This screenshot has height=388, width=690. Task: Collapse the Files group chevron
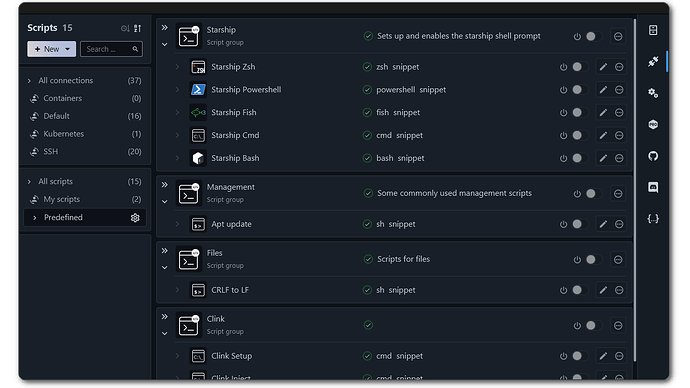tap(165, 268)
